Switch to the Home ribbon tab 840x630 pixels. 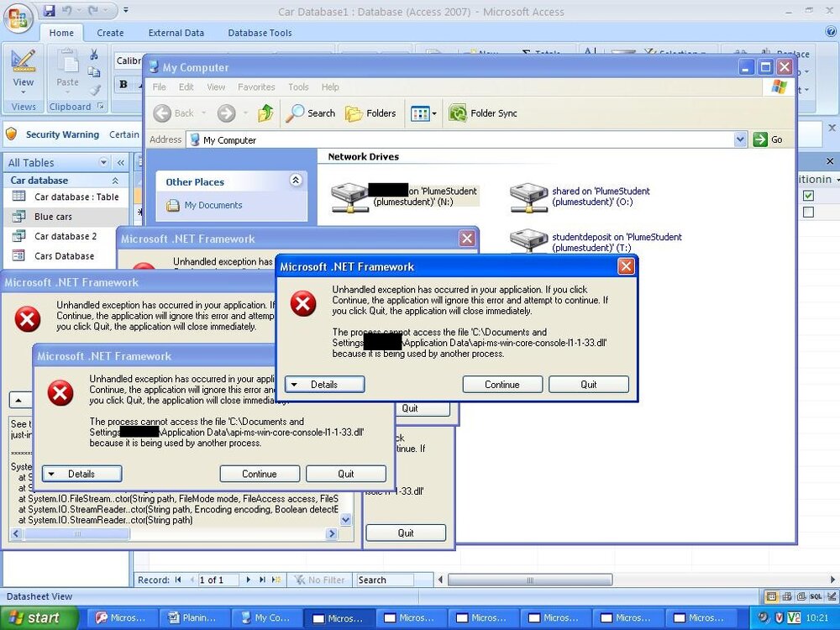61,33
